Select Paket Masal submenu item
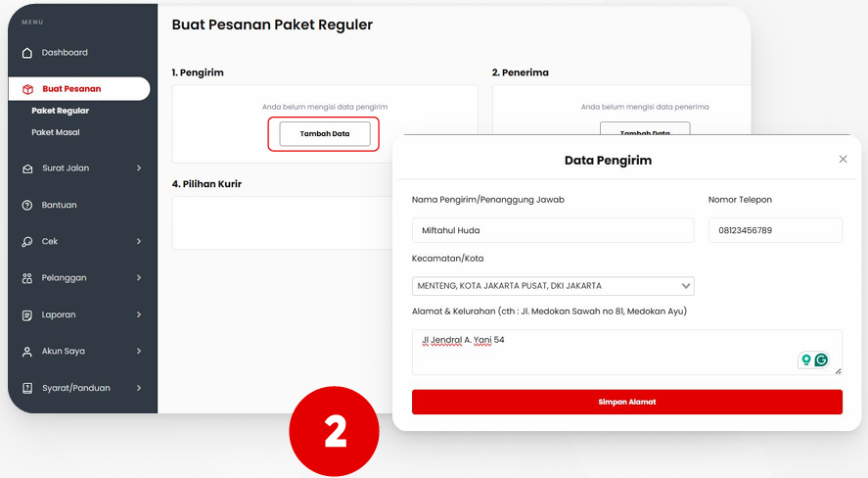Viewport: 868px width, 478px height. tap(56, 132)
